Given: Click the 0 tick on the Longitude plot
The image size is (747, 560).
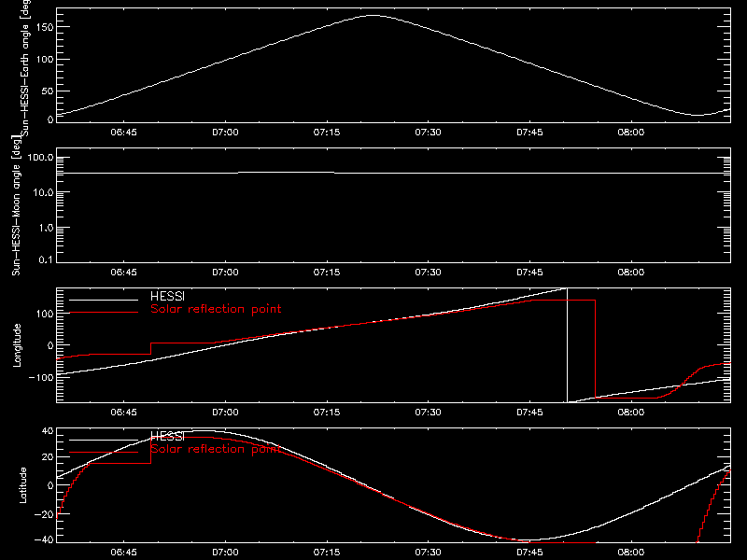Looking at the screenshot, I should click(50, 345).
